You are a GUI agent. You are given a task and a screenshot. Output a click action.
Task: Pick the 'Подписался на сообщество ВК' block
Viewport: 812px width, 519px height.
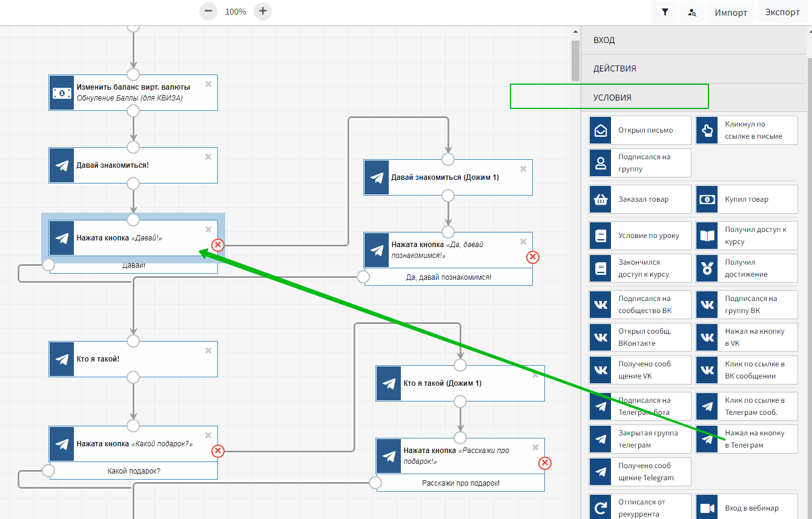639,305
